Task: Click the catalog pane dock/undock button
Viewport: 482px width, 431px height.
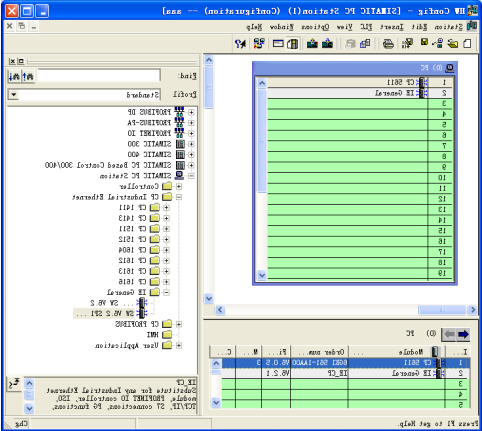Action: point(21,61)
